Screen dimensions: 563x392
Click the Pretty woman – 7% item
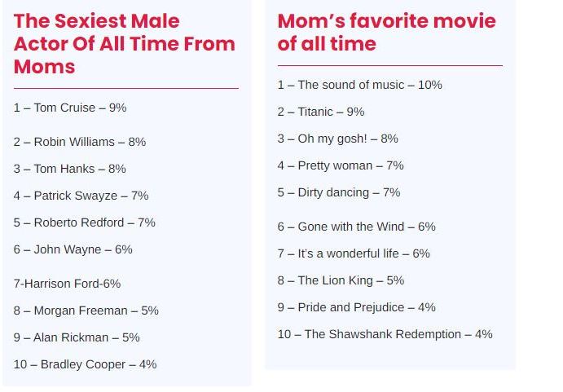click(x=341, y=165)
